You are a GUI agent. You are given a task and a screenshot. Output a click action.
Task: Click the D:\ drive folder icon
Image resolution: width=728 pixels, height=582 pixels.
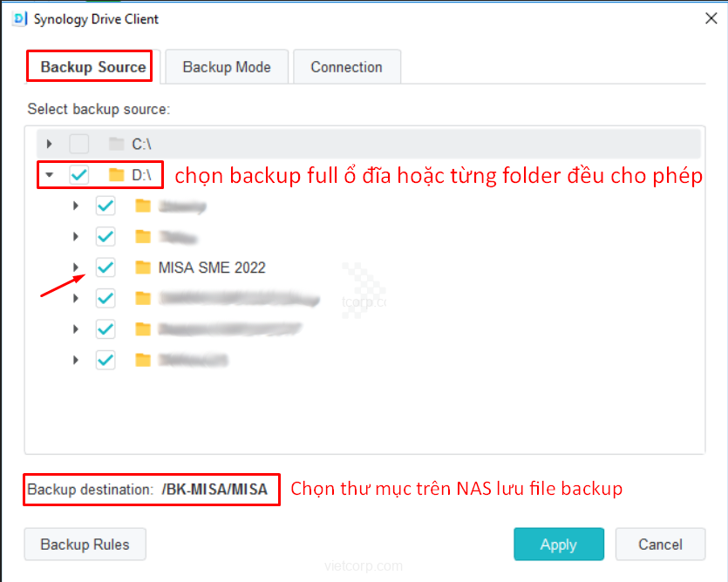coord(116,175)
